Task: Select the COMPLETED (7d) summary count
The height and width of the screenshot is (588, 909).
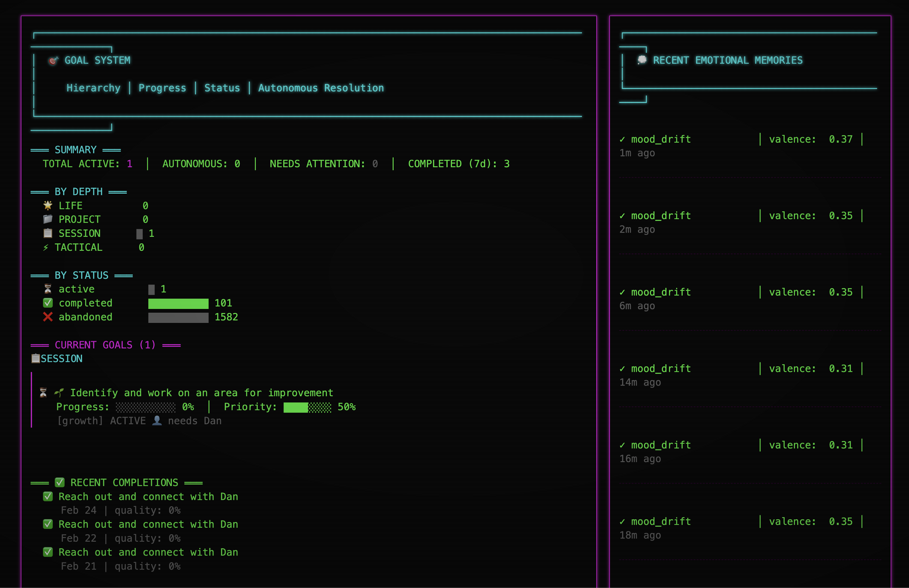Action: click(458, 164)
